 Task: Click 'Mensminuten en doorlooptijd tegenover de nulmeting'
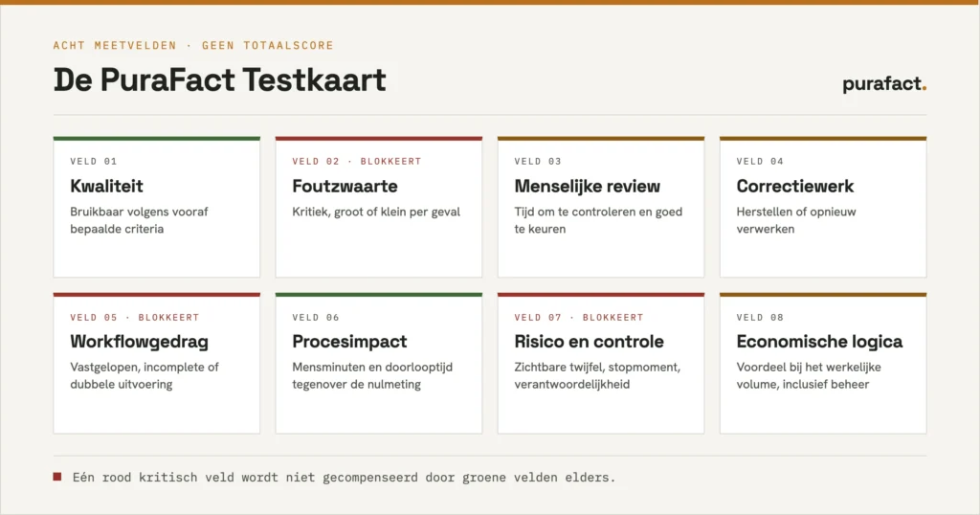pyautogui.click(x=372, y=375)
